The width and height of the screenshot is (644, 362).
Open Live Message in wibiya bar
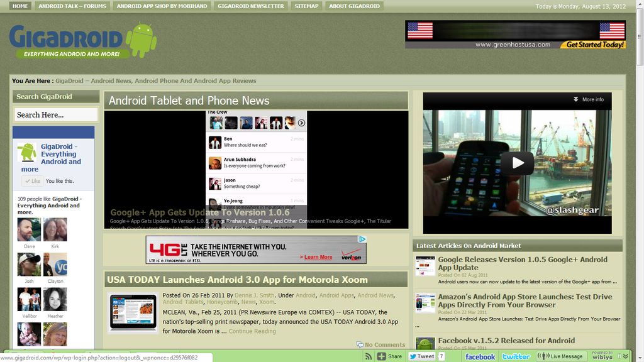[560, 356]
